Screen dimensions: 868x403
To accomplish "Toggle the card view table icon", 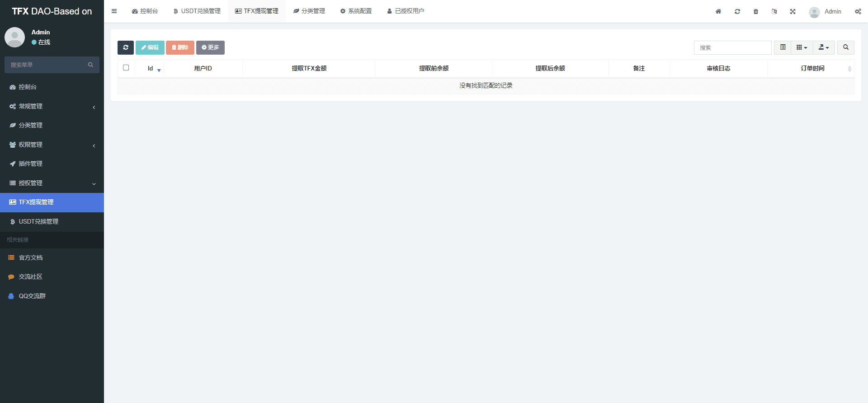I will point(783,47).
